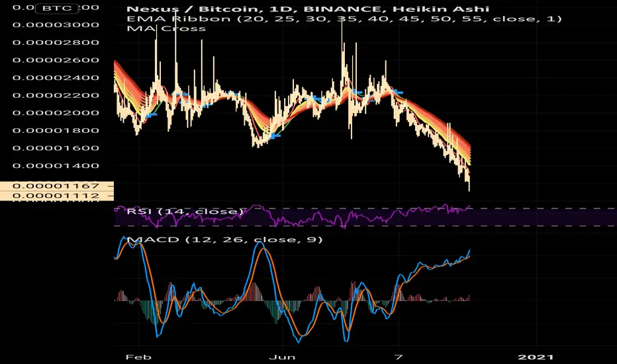The width and height of the screenshot is (617, 364).
Task: Click the 0.00001600 price axis value
Action: point(56,148)
